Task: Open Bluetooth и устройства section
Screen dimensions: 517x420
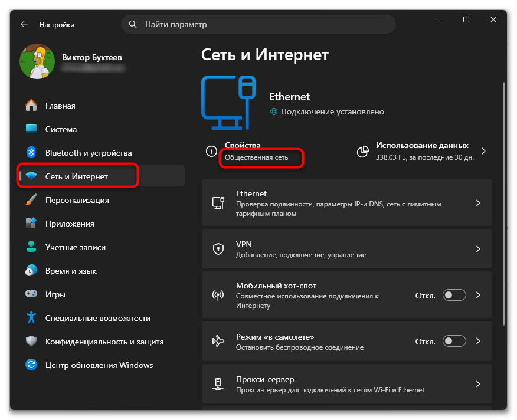Action: click(102, 153)
